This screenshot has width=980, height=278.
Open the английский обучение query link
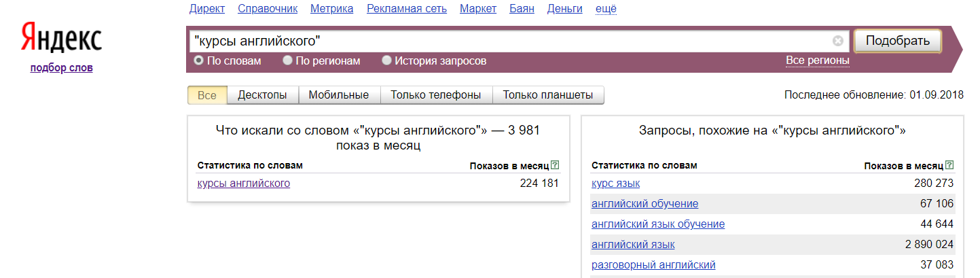tap(645, 204)
